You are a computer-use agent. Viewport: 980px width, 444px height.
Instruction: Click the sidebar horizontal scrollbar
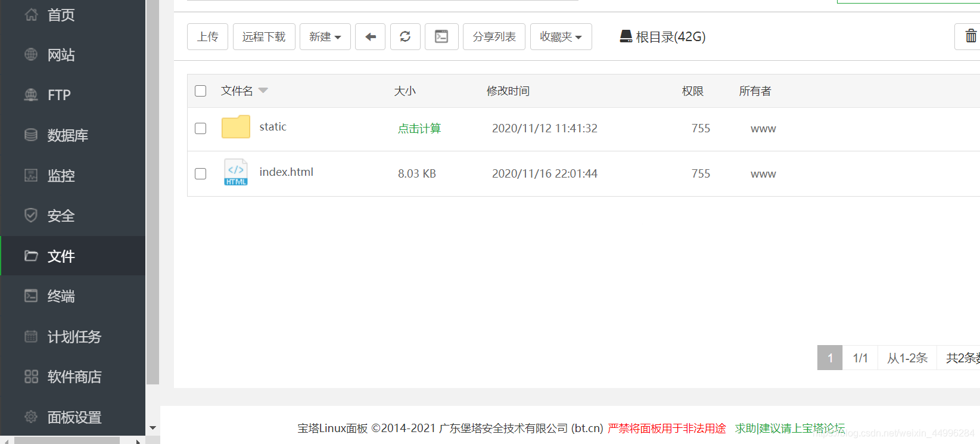coord(67,440)
